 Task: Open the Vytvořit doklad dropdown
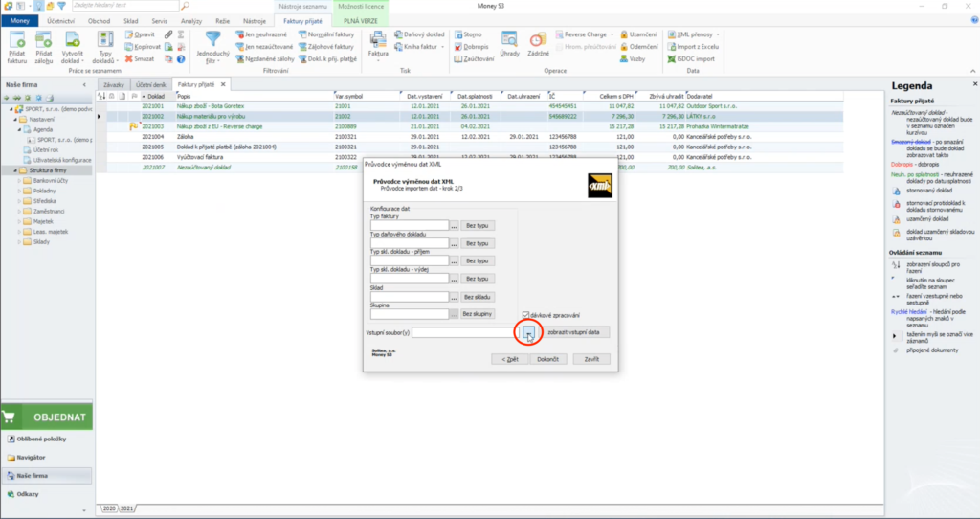click(x=73, y=48)
